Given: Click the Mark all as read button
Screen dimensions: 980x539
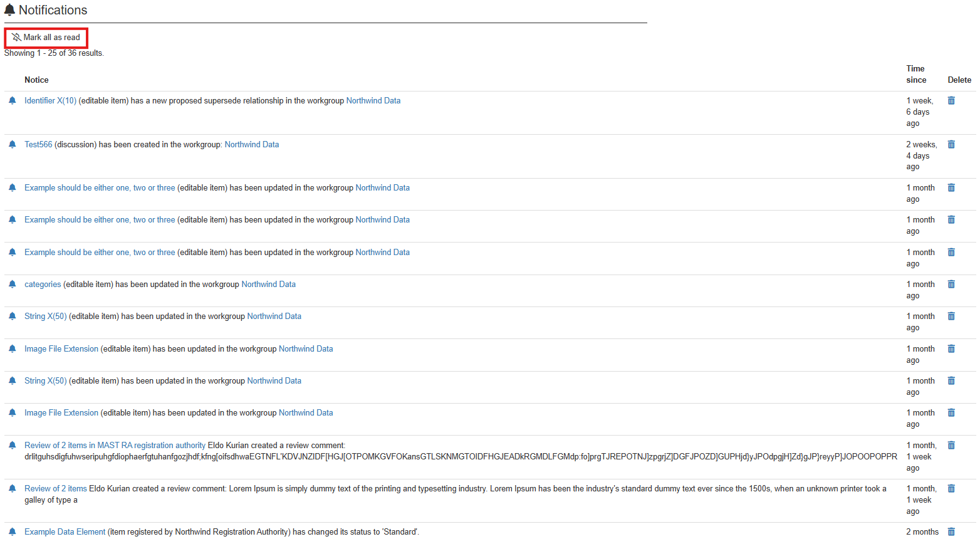Looking at the screenshot, I should pos(46,38).
